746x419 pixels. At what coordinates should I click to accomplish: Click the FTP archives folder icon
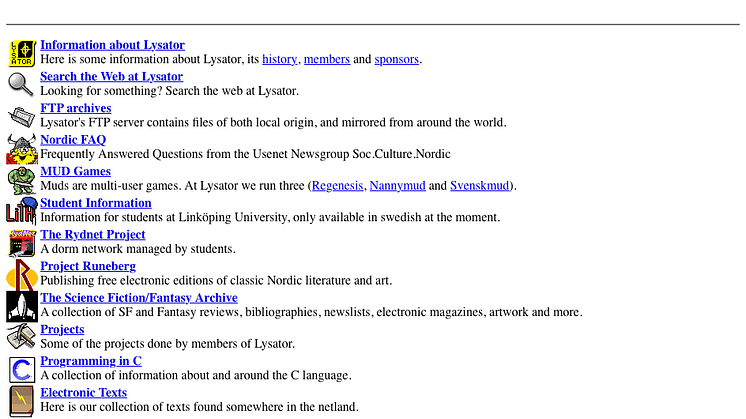click(x=21, y=117)
